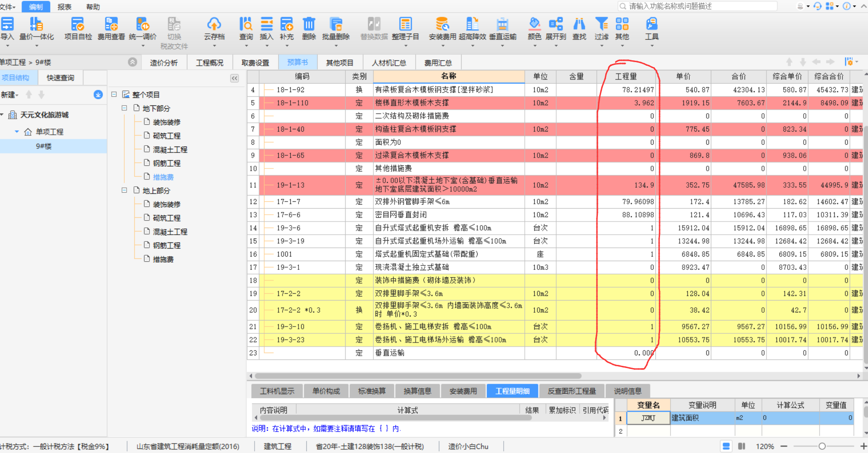Open 工料机显示 bottom tab
Image resolution: width=868 pixels, height=453 pixels.
[277, 391]
